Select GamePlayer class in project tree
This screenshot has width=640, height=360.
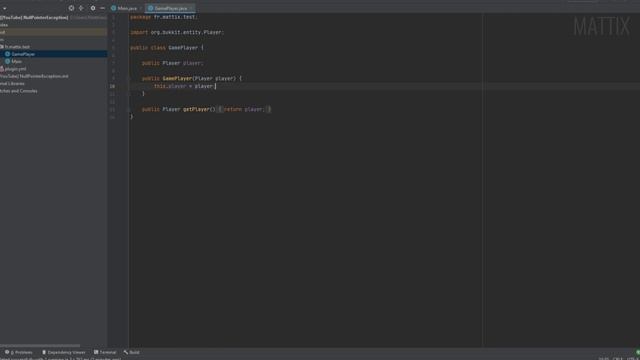[x=23, y=54]
